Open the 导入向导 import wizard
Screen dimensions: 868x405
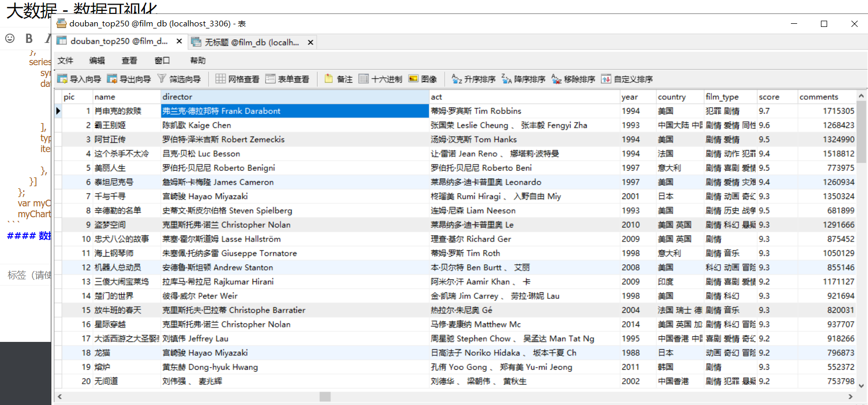(79, 79)
